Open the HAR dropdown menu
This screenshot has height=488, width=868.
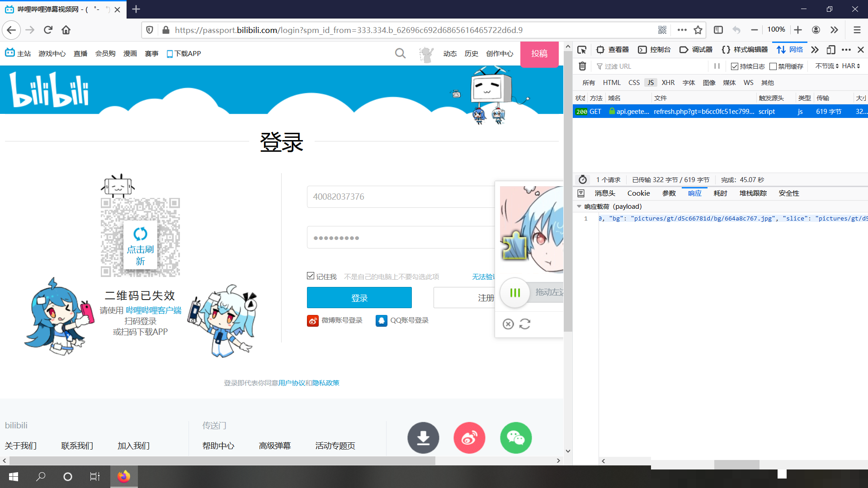(x=851, y=66)
